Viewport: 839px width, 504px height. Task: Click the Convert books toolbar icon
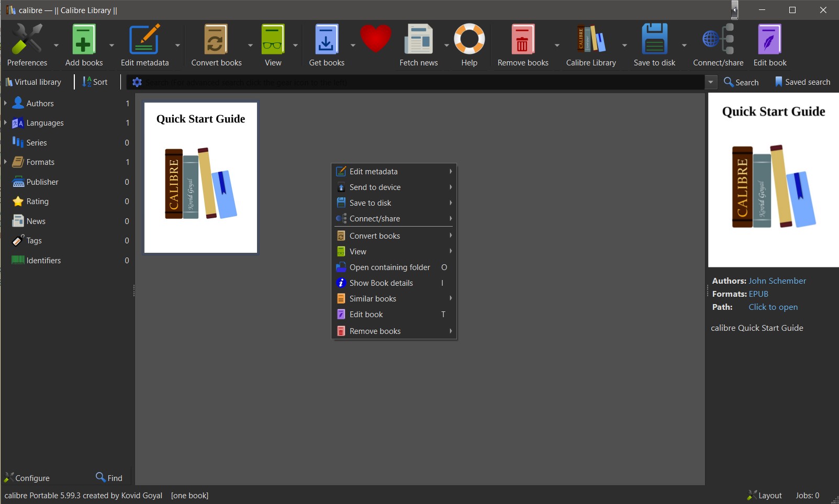point(216,39)
